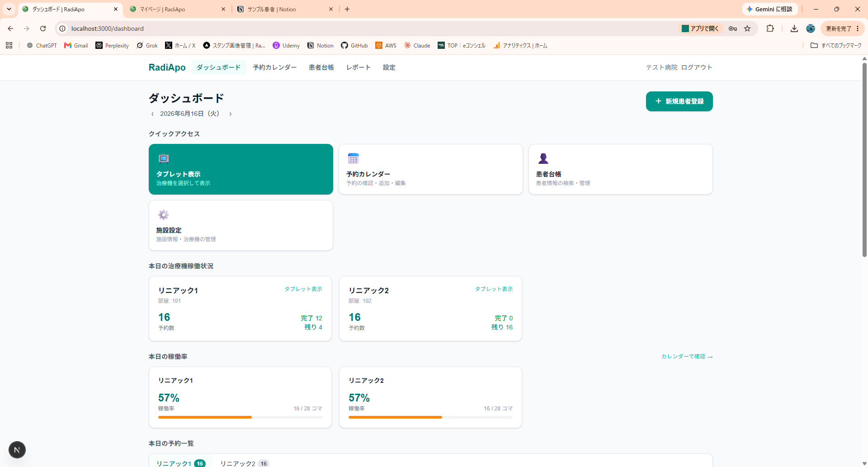The height and width of the screenshot is (467, 868).
Task: Open the 予約カレンダー navigation menu item
Action: [x=275, y=67]
